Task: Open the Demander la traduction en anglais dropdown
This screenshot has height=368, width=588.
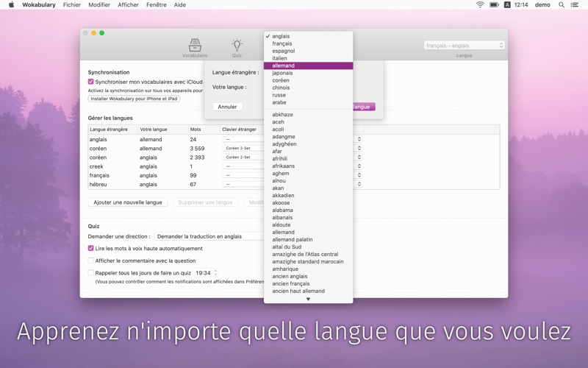Action: pyautogui.click(x=210, y=236)
